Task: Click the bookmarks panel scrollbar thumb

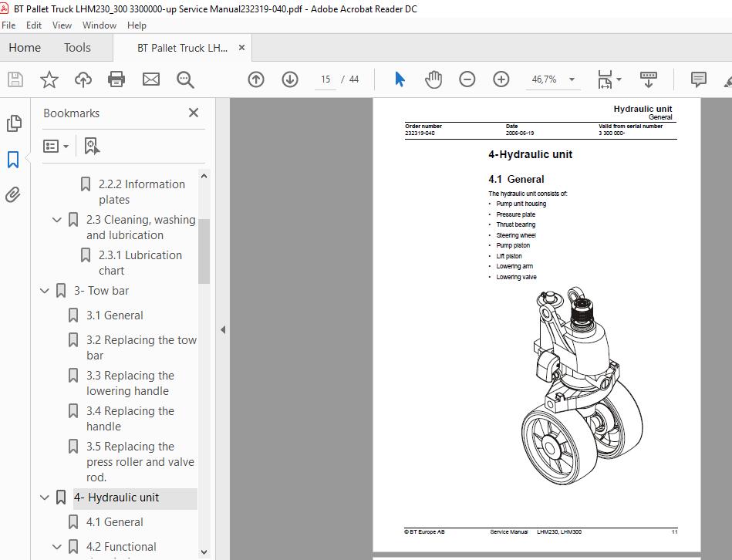Action: 204,251
